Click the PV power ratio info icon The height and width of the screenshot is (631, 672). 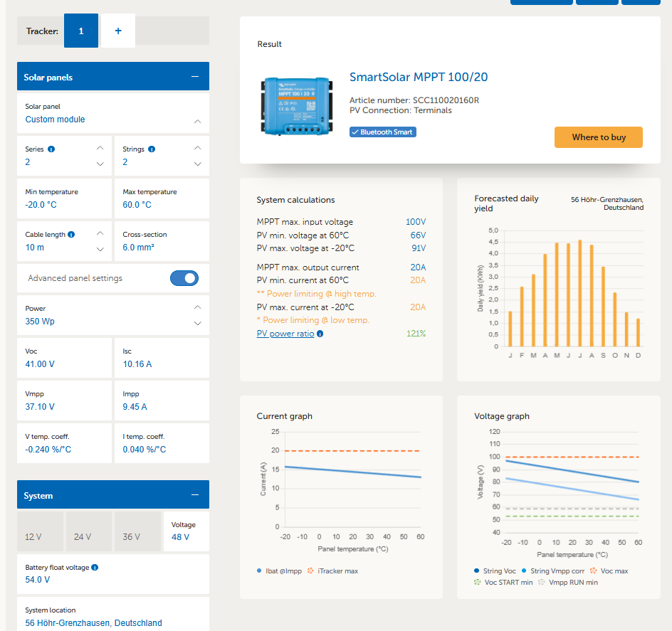click(x=320, y=334)
